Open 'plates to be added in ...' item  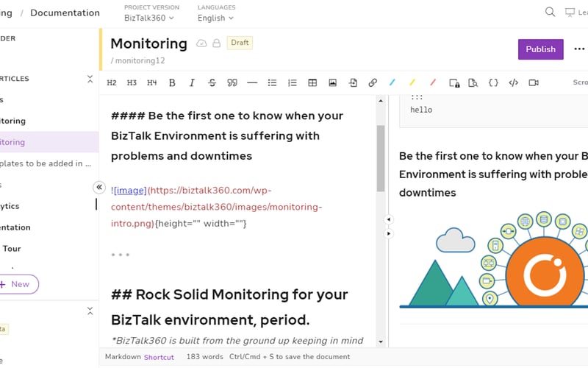tap(46, 163)
